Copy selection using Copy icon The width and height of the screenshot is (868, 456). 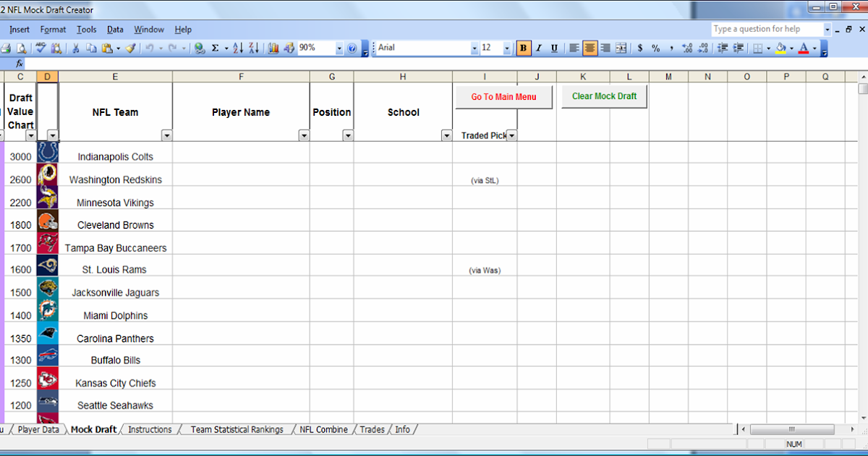coord(91,48)
